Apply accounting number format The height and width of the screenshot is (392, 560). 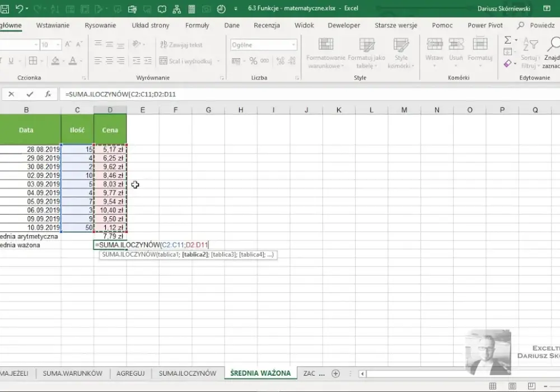click(x=236, y=61)
